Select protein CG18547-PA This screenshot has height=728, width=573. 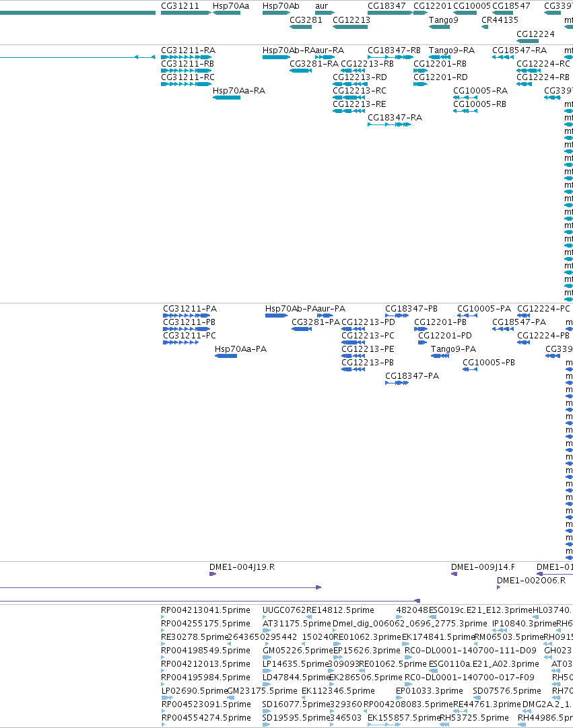519,322
